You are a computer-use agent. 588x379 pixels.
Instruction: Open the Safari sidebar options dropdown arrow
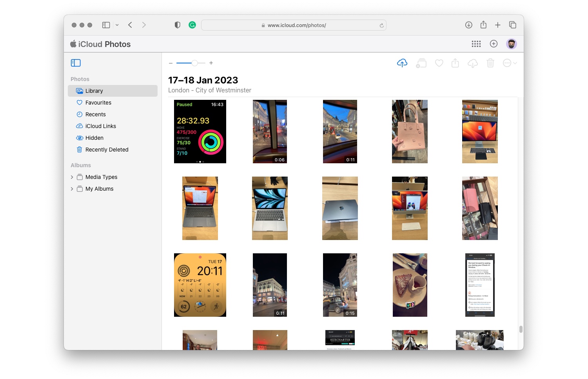pos(117,25)
